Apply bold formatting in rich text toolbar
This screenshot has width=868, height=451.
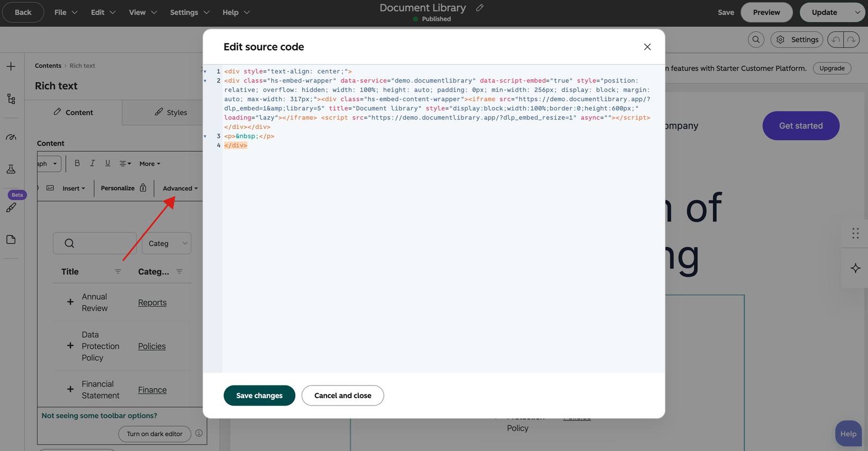pos(77,163)
